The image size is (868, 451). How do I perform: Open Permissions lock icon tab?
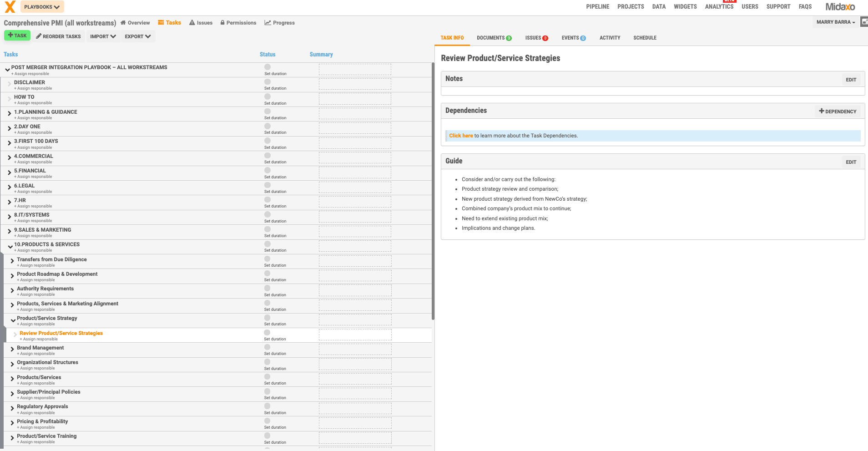point(238,23)
